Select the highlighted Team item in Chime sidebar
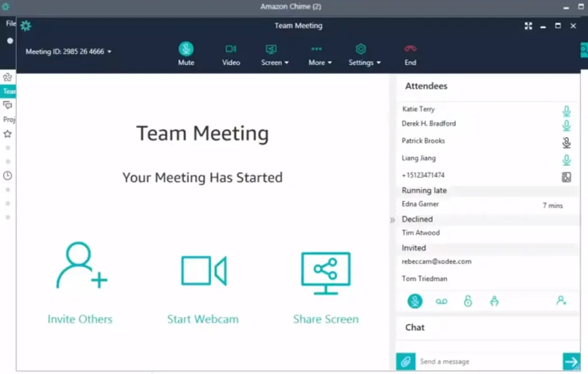 [x=8, y=91]
